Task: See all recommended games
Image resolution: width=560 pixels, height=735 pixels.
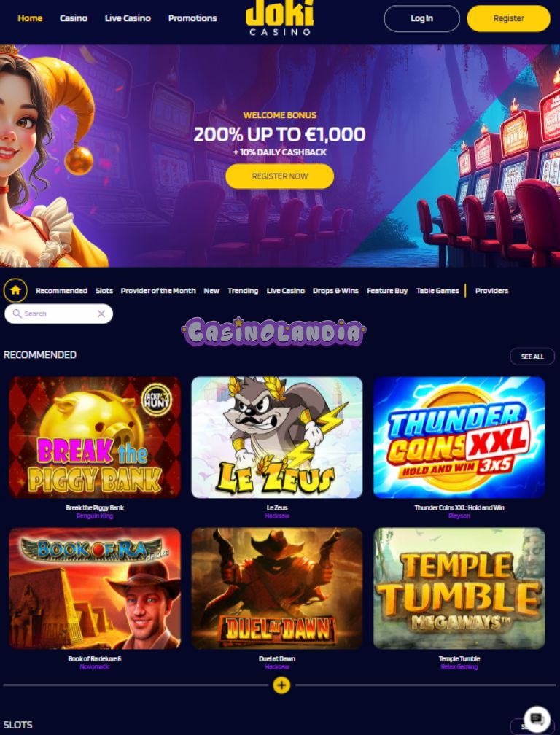Action: (x=532, y=357)
